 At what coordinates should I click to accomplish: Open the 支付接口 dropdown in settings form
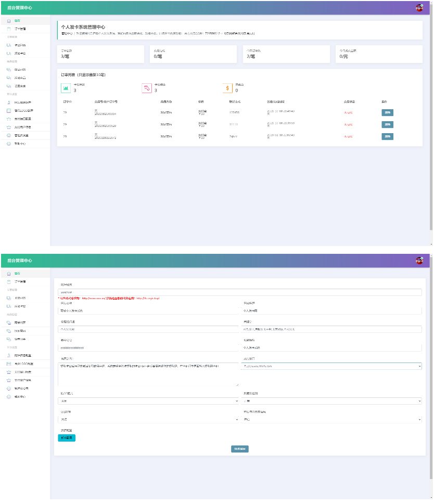tap(331, 366)
